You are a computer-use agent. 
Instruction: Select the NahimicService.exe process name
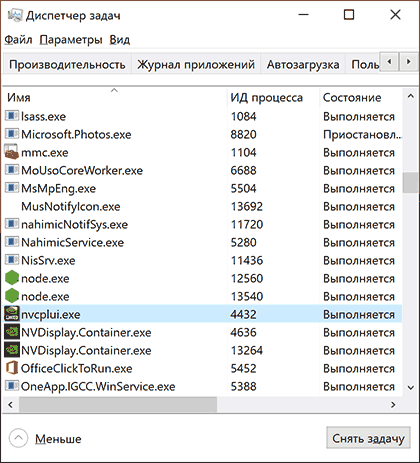[73, 242]
